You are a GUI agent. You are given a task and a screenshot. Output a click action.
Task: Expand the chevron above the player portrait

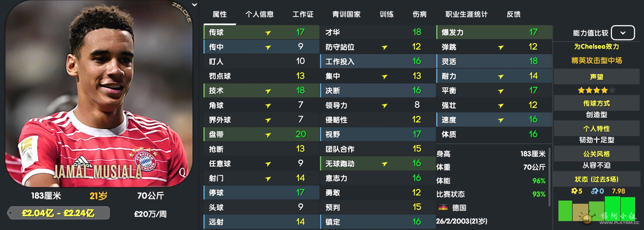(x=195, y=5)
